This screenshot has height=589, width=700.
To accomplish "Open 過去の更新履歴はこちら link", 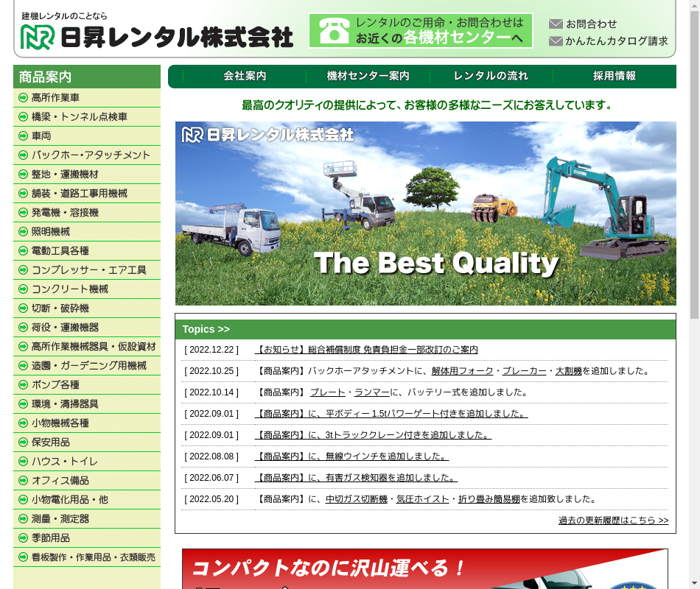I will pyautogui.click(x=613, y=521).
